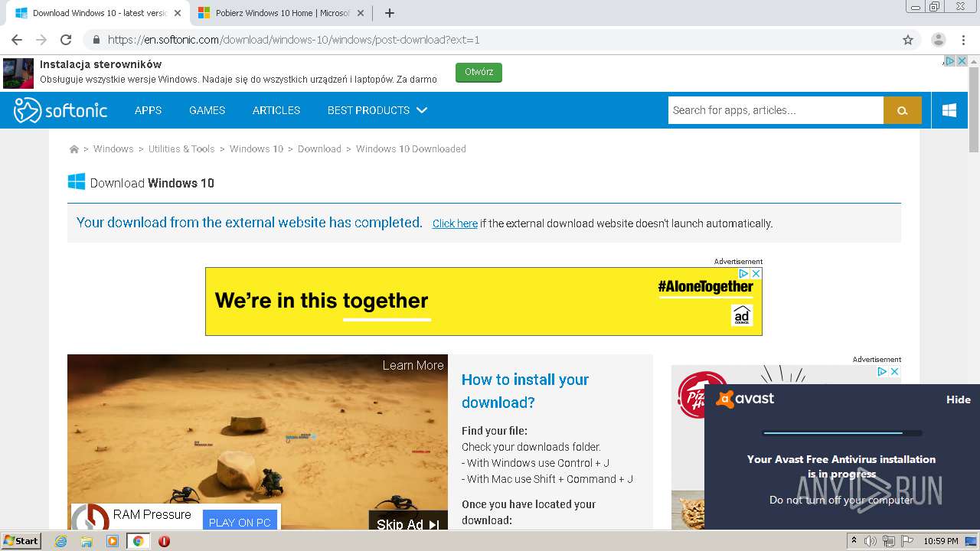This screenshot has height=551, width=980.
Task: Click the RAM Pressure game logo
Action: (x=90, y=518)
